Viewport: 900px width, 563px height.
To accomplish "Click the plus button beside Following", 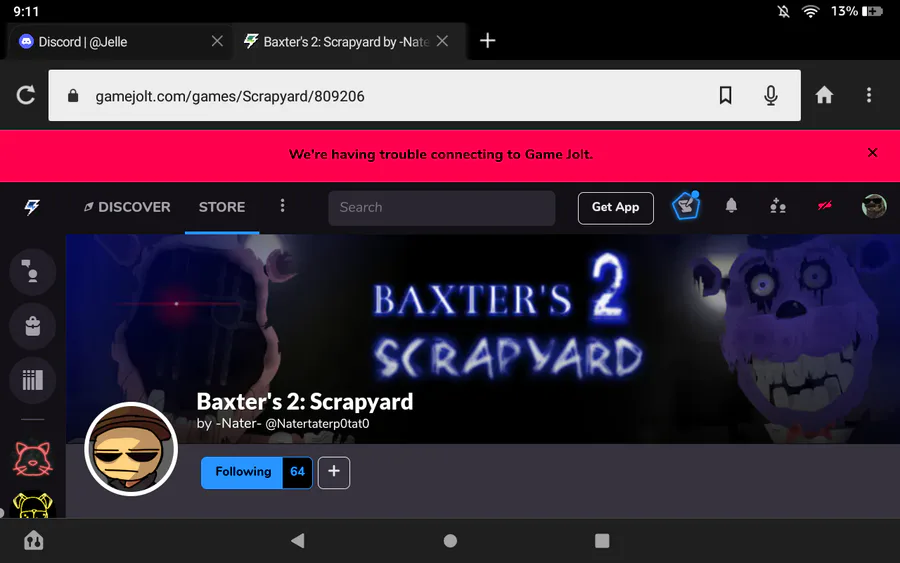I will coord(334,472).
